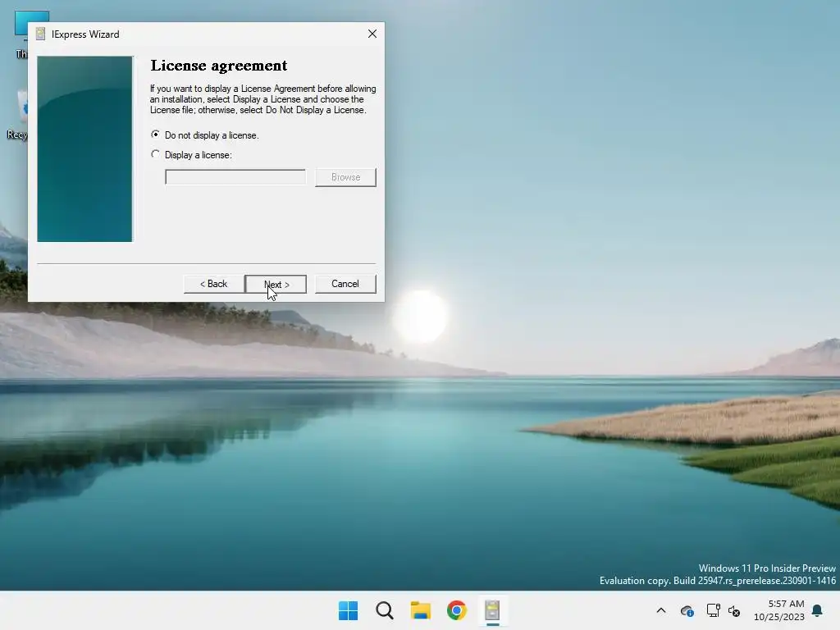Image resolution: width=840 pixels, height=630 pixels.
Task: Click the OneDrive tray icon
Action: pos(687,610)
